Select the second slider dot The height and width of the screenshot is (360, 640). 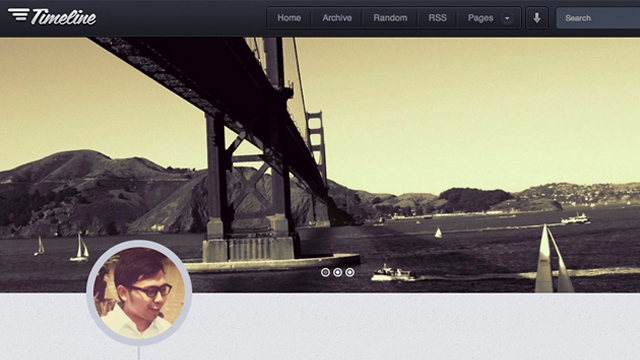(338, 272)
